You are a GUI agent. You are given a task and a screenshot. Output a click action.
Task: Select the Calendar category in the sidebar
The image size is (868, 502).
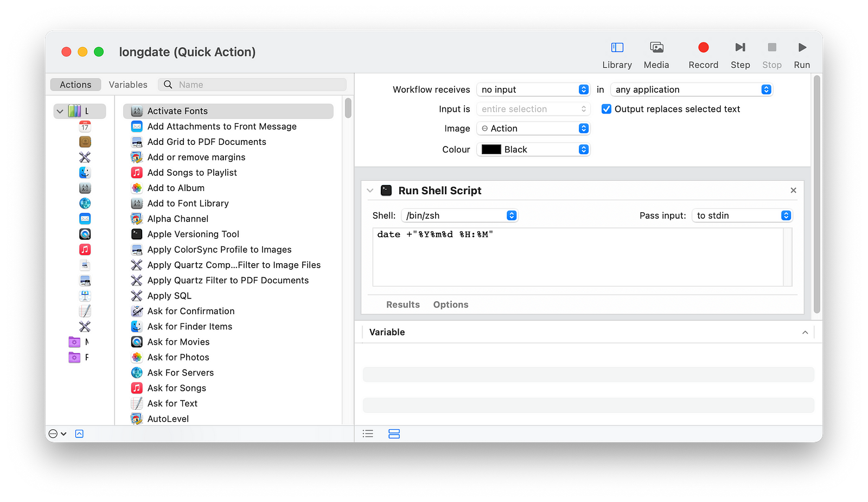click(x=85, y=126)
